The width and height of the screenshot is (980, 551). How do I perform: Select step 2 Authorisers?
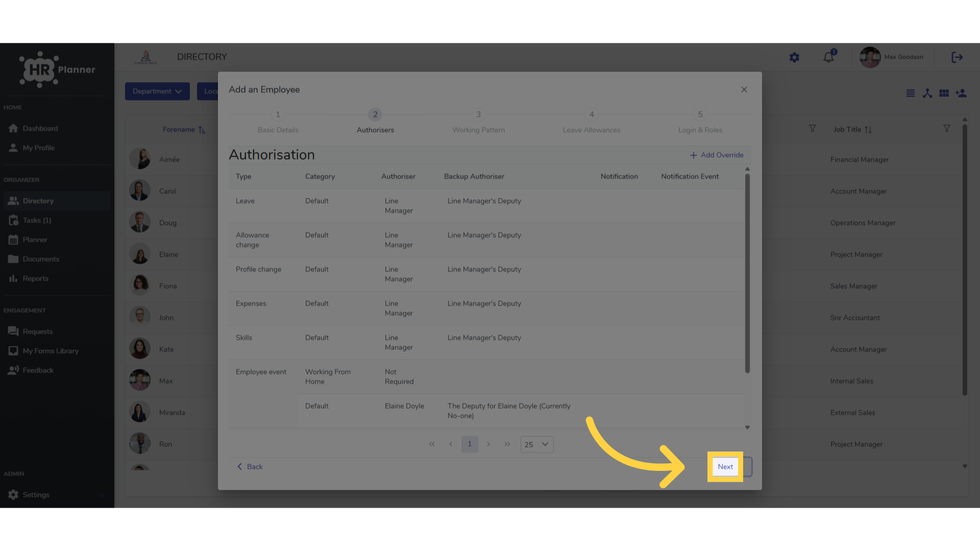375,122
